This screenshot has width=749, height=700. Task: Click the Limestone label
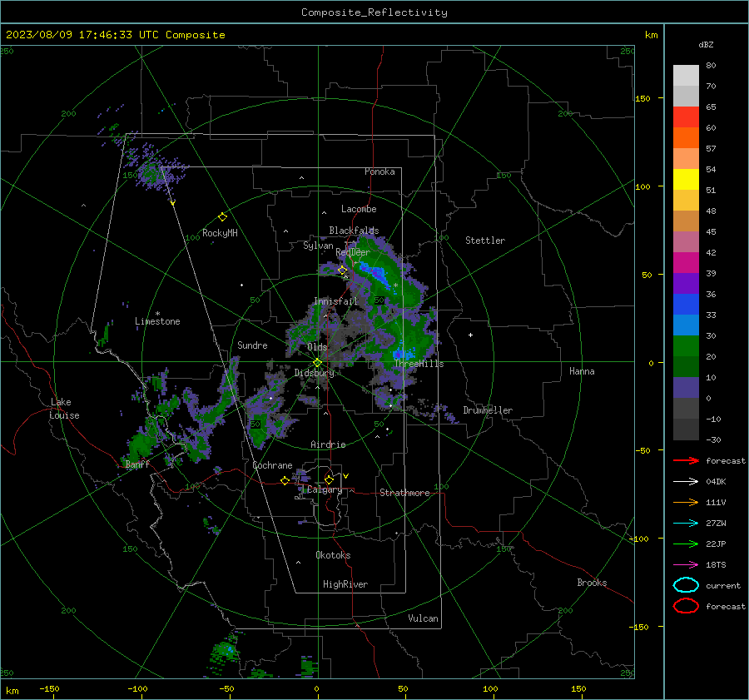[157, 321]
